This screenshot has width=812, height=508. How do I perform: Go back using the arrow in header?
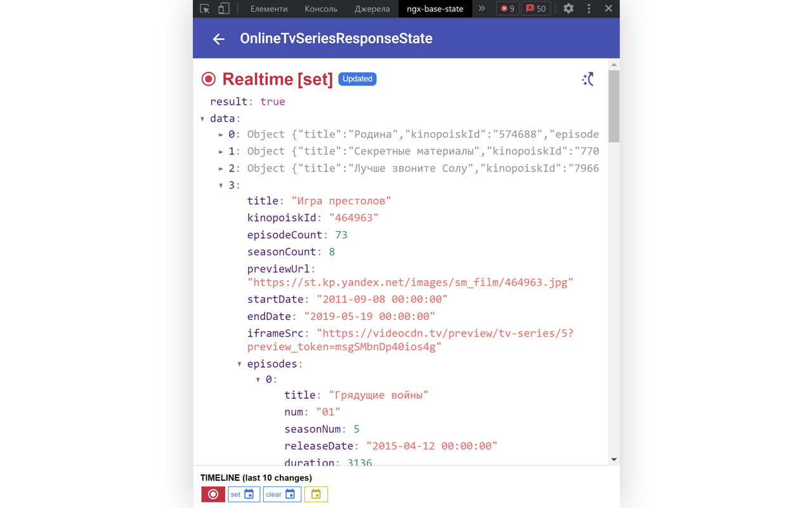(x=218, y=39)
